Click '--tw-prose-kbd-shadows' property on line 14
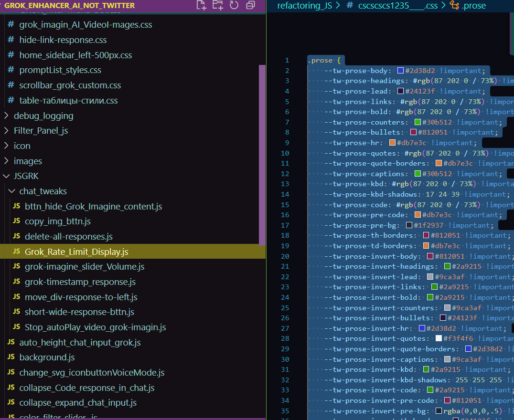The image size is (514, 420). [370, 194]
